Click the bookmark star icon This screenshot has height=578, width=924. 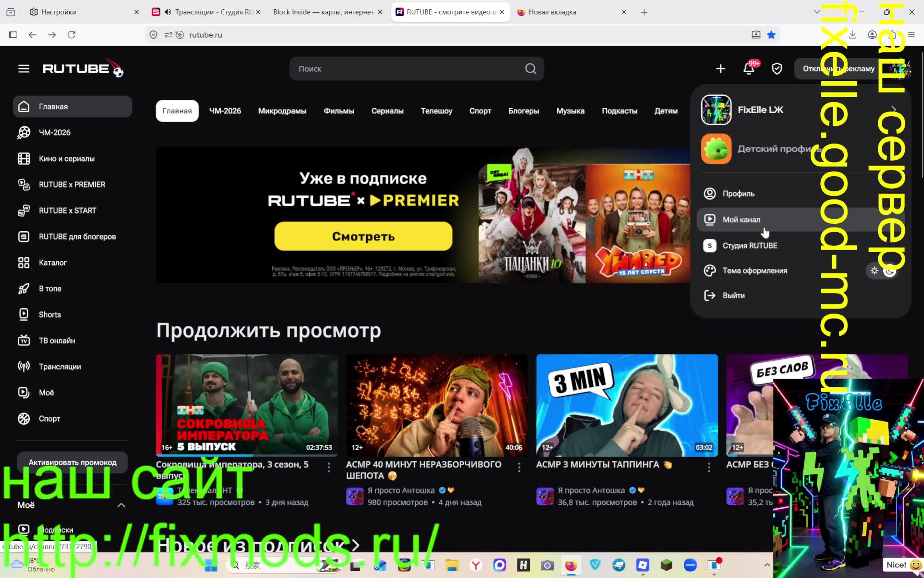(x=771, y=35)
